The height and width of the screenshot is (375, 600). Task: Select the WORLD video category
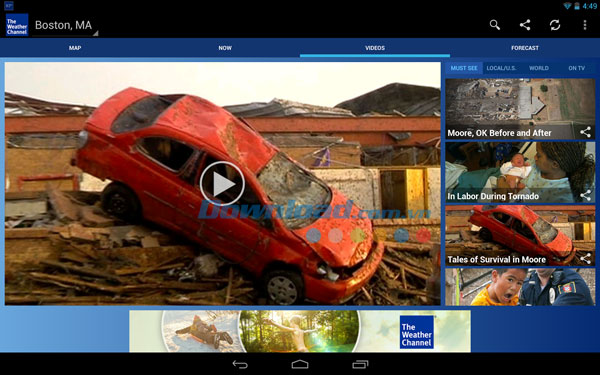pos(539,68)
